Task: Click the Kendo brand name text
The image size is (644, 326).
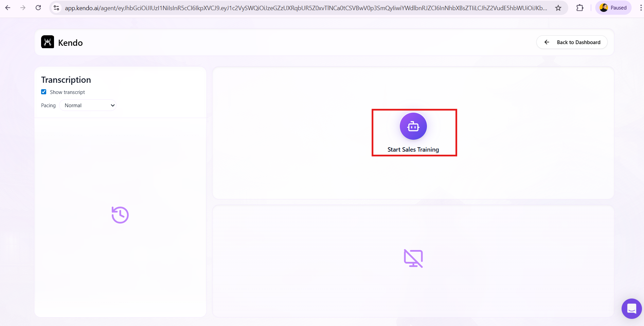Action: click(x=70, y=43)
